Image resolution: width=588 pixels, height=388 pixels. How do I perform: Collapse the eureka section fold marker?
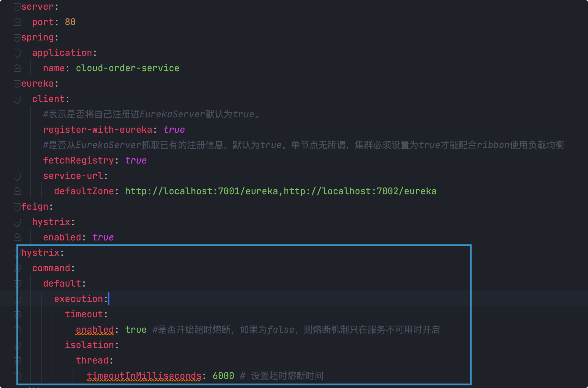point(17,84)
